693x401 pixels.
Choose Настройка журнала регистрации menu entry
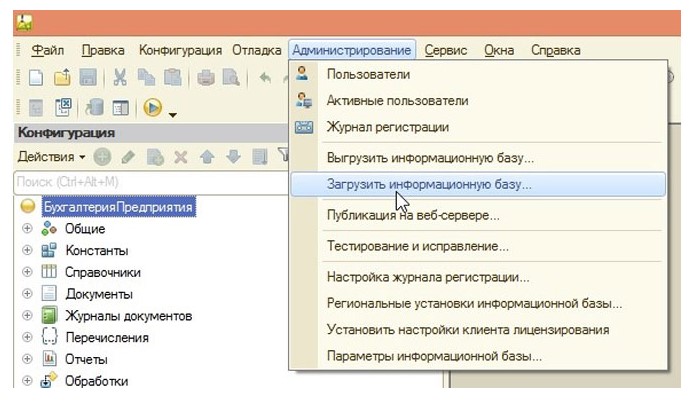tap(478, 277)
